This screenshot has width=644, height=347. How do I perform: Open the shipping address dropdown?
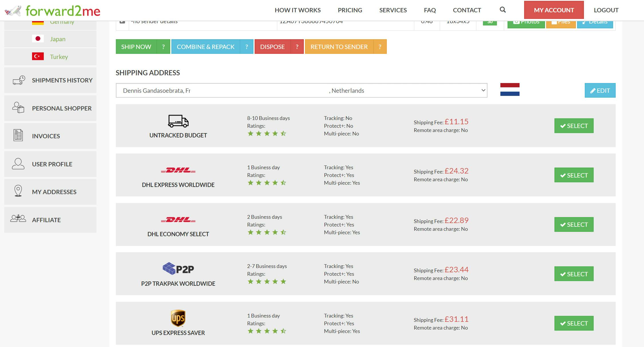click(301, 90)
